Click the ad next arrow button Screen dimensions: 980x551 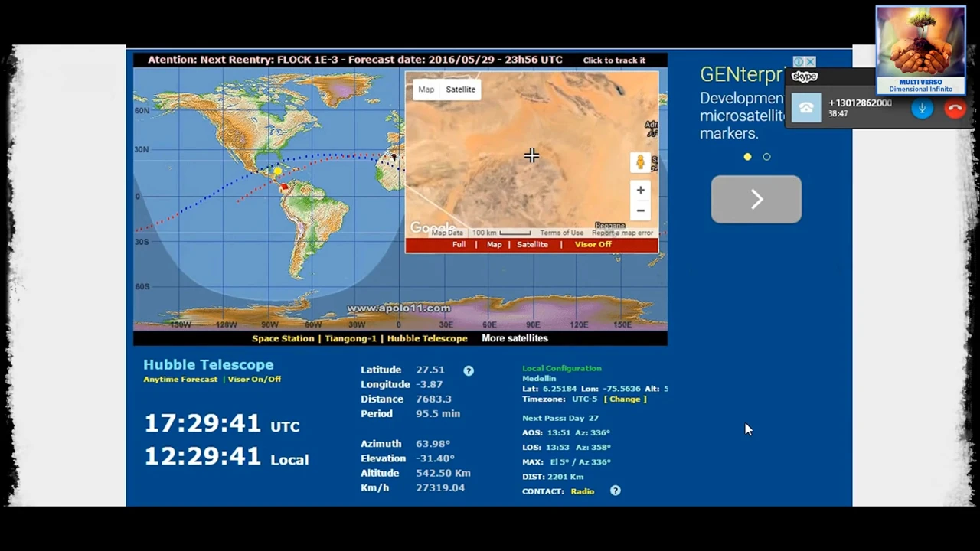[x=756, y=199]
